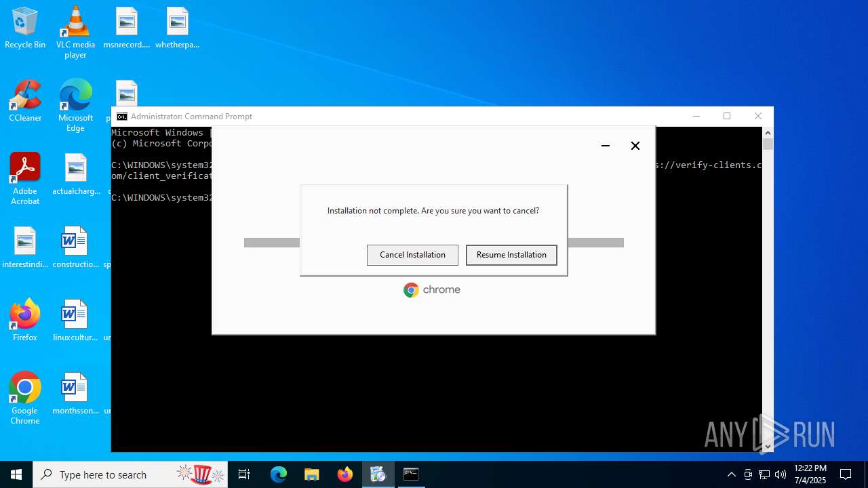Launch Edge from the taskbar
The image size is (868, 488).
pyautogui.click(x=279, y=474)
